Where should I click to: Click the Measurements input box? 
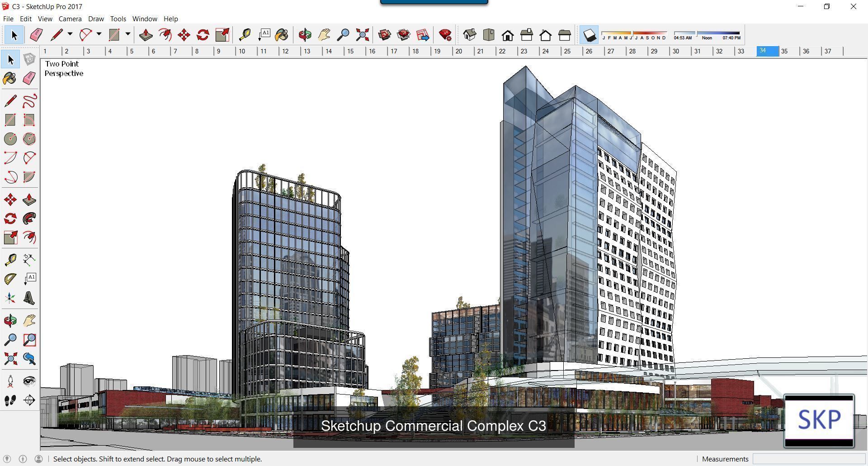[808, 459]
